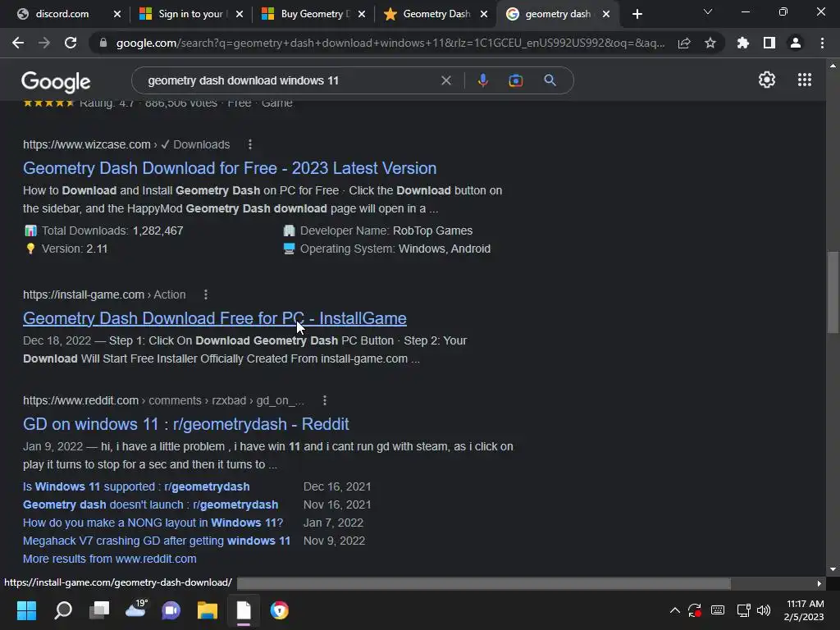Click scroll-down arrow of vertical scrollbar
The image size is (840, 630).
pos(833,569)
